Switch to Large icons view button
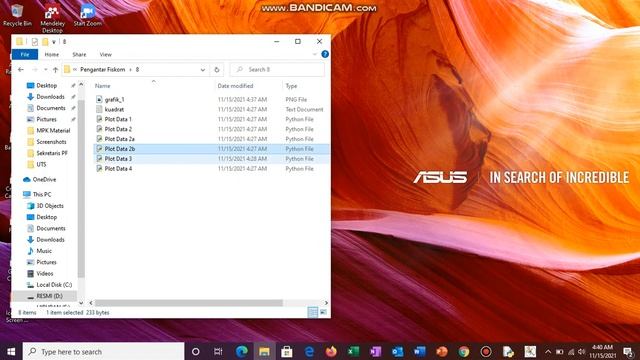The width and height of the screenshot is (640, 360). 323,313
